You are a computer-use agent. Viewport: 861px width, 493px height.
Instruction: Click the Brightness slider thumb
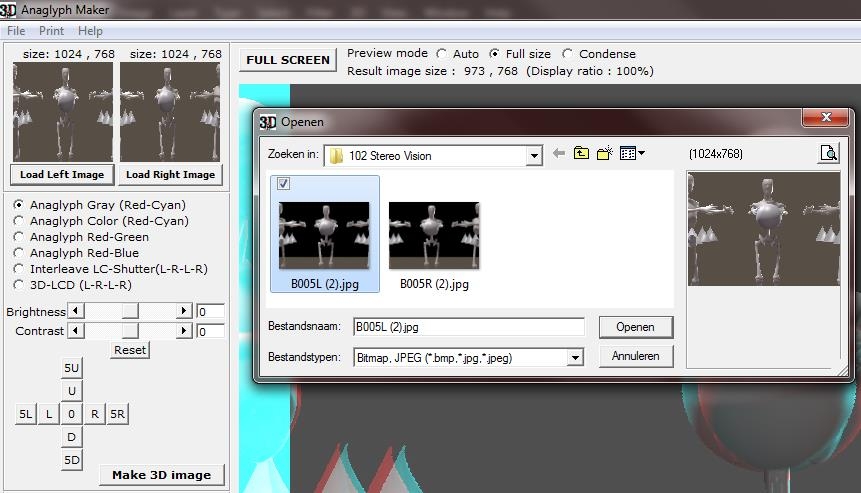tap(130, 312)
